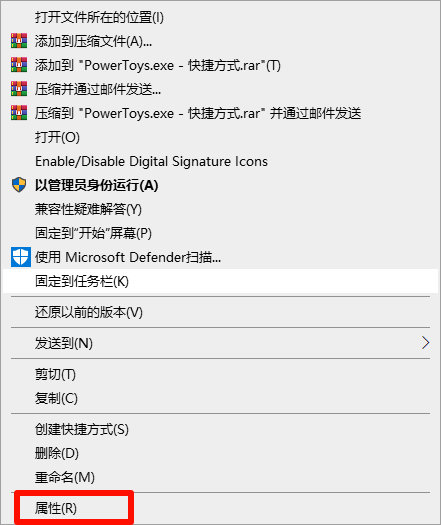This screenshot has height=525, width=441.
Task: Click WinRAR icon beside 添加到 "PowerToys.exe - 快捷方式.rar"(T)
Action: pyautogui.click(x=19, y=65)
